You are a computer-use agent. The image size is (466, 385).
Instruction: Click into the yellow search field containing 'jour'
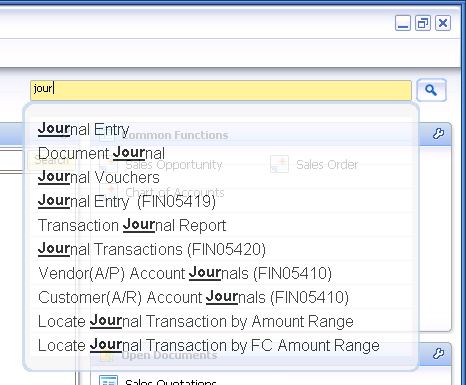[221, 90]
